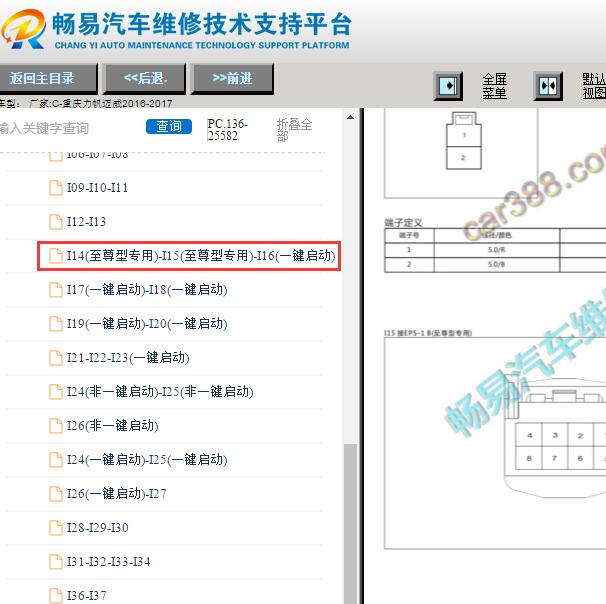Click the I15 eight-pin connector diagram
This screenshot has height=604, width=606.
[555, 438]
